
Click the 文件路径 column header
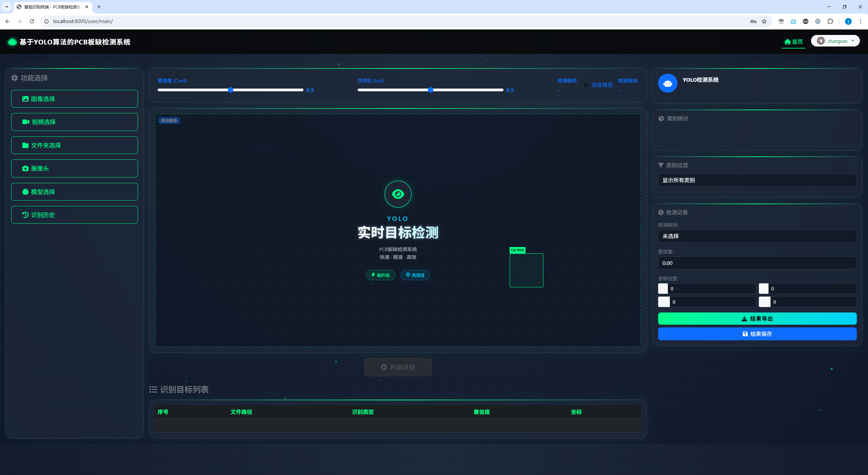point(241,412)
